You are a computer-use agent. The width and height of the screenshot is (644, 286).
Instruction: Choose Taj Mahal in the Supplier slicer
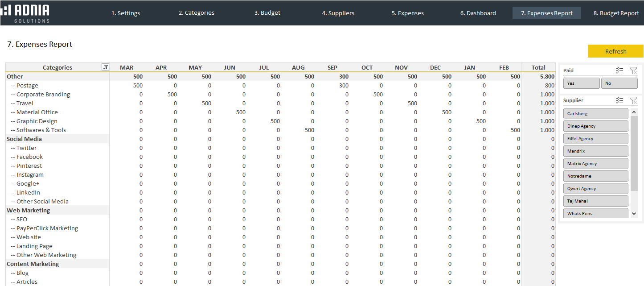pos(595,201)
